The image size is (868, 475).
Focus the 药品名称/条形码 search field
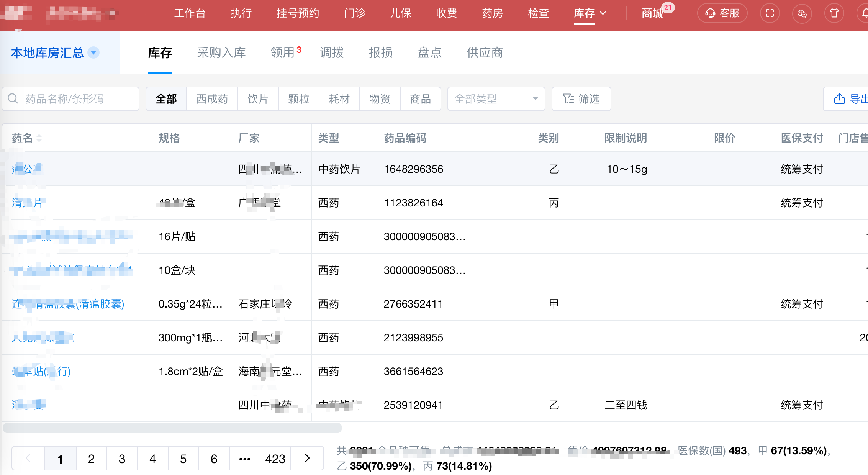pos(70,99)
